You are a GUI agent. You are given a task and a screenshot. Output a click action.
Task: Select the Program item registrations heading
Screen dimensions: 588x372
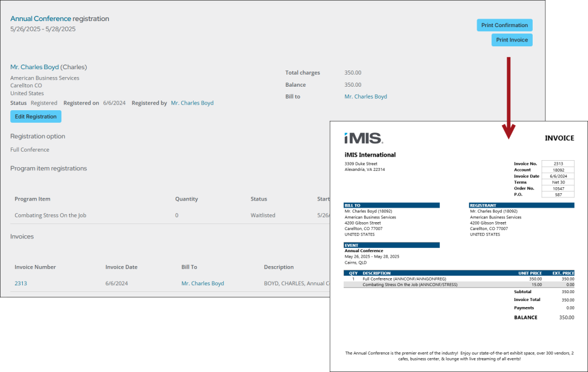pyautogui.click(x=48, y=169)
